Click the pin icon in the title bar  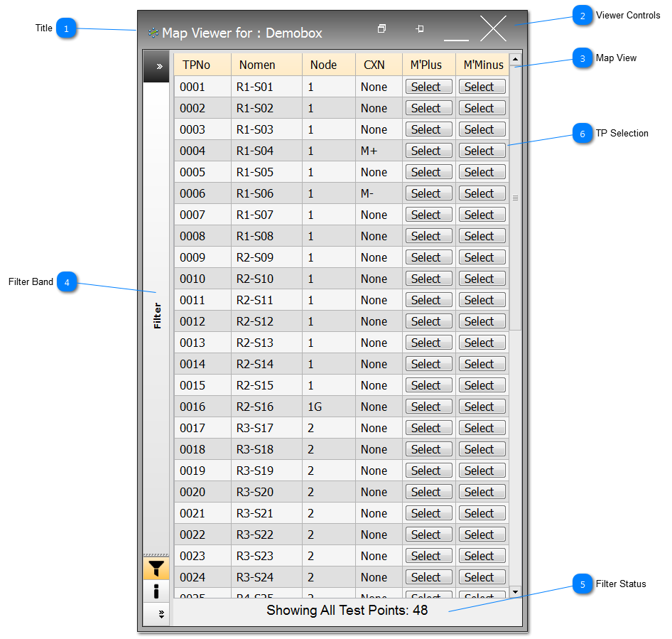coord(419,28)
